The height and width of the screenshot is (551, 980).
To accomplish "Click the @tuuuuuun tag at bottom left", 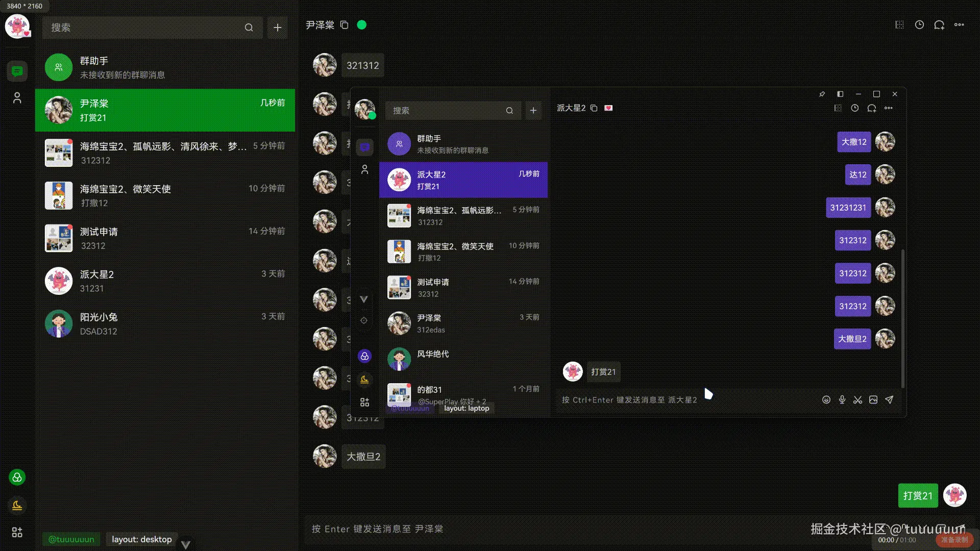I will click(x=71, y=539).
